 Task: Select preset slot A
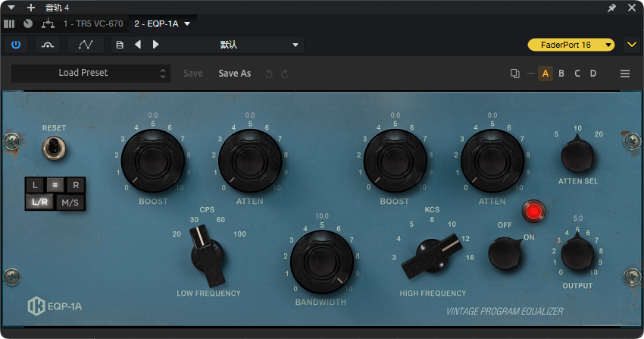click(x=546, y=74)
